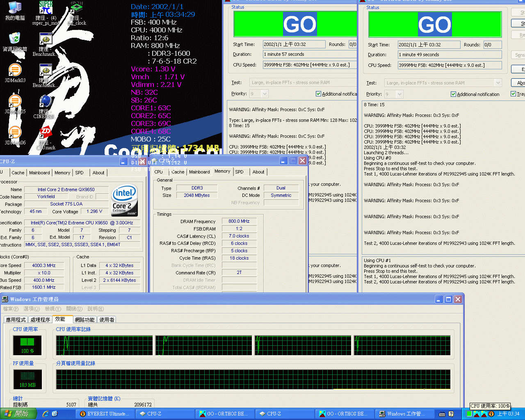Toggle the Tray checkbox in the ORTHOS window
The height and width of the screenshot is (420, 525).
(x=513, y=94)
